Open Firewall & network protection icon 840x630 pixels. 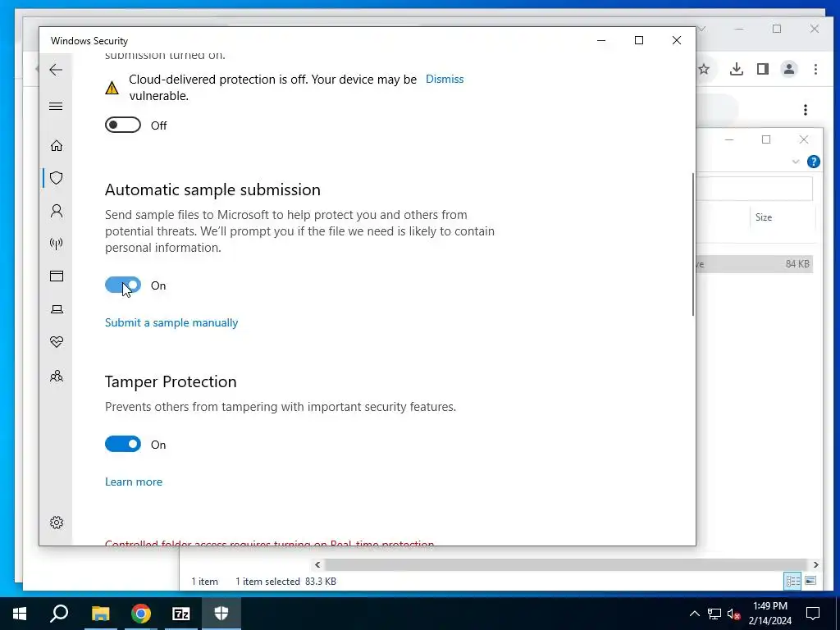tap(57, 244)
